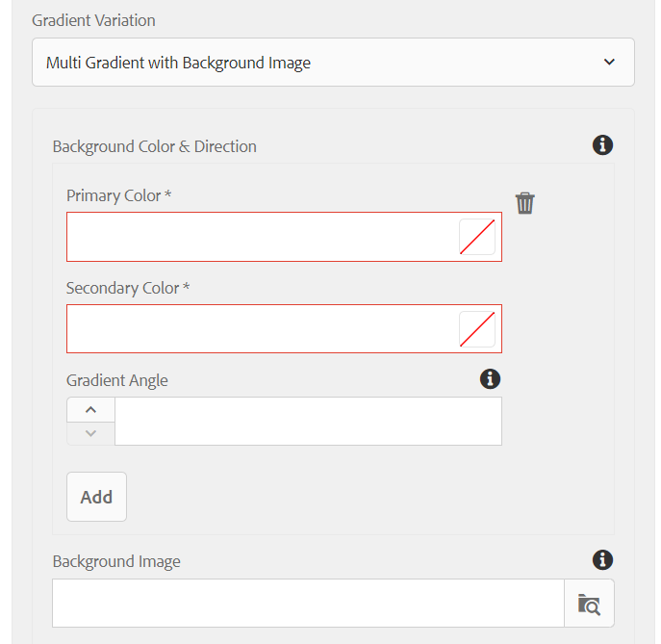Open the Secondary Color swatch picker
This screenshot has height=644, width=661.
pyautogui.click(x=477, y=329)
